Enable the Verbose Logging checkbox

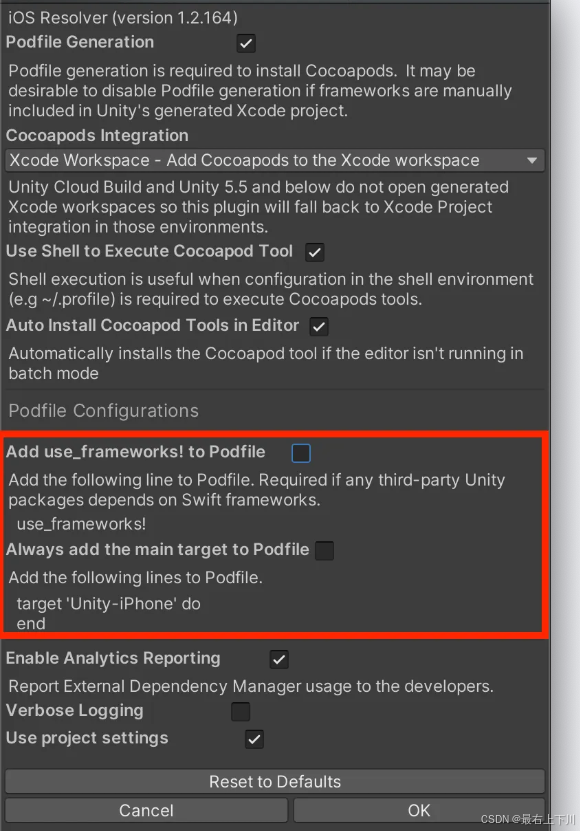(240, 711)
